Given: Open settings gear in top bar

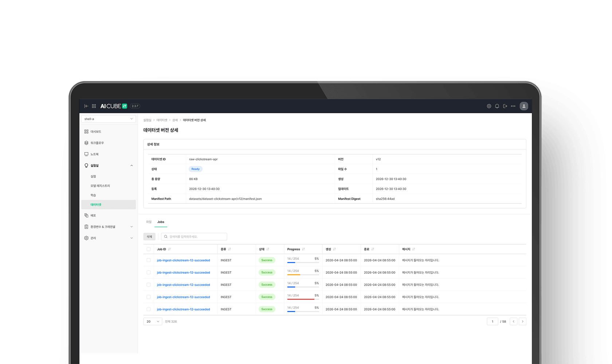Looking at the screenshot, I should [x=489, y=106].
